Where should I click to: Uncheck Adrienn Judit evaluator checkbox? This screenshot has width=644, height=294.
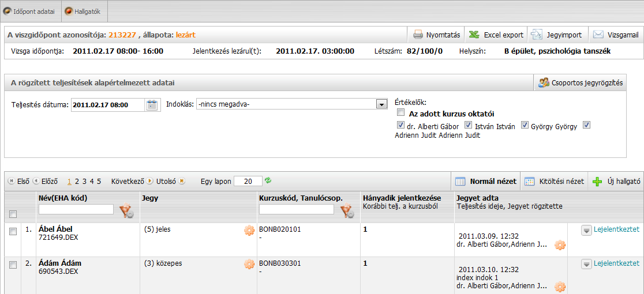(x=586, y=126)
